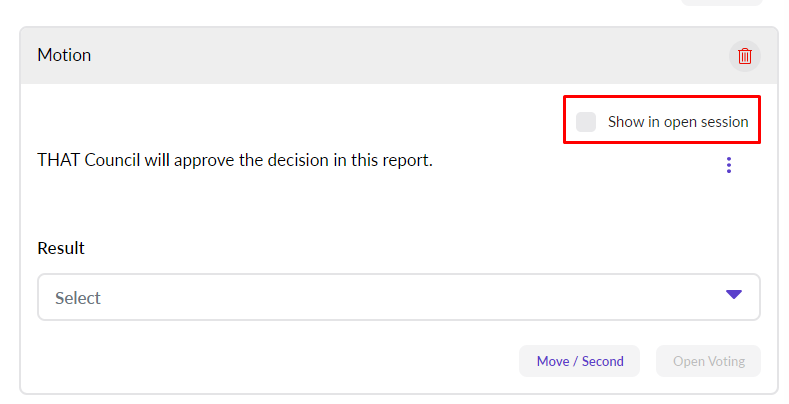Open the three-dot options menu for the motion
This screenshot has width=789, height=404.
(729, 165)
